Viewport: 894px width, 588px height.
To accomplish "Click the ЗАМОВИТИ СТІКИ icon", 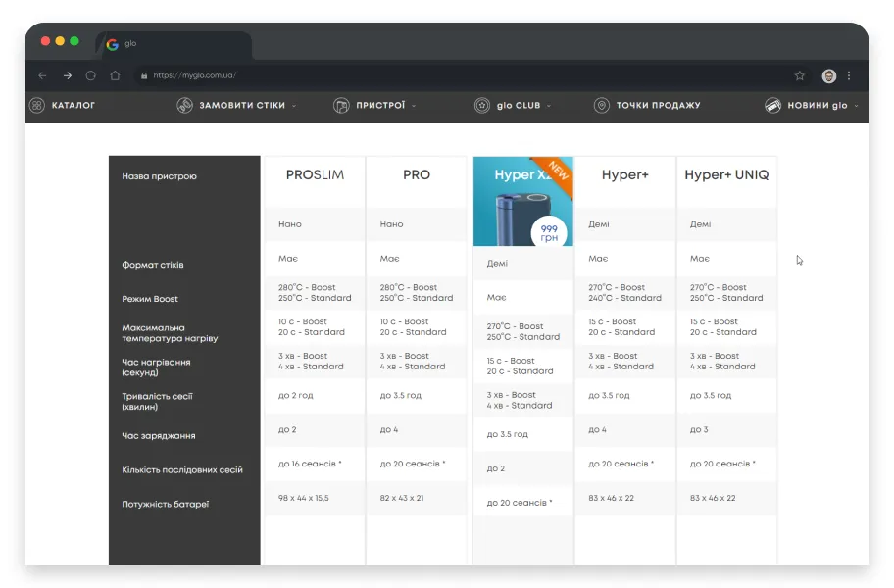I will tap(184, 106).
